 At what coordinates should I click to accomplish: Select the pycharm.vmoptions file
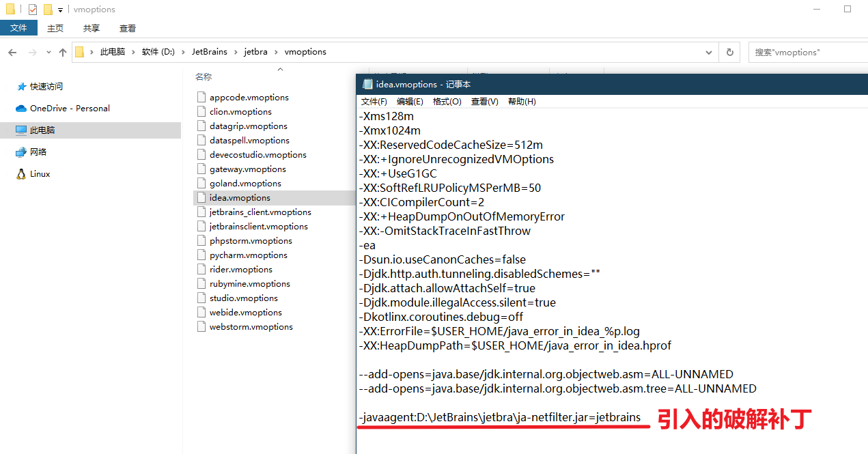tap(248, 255)
